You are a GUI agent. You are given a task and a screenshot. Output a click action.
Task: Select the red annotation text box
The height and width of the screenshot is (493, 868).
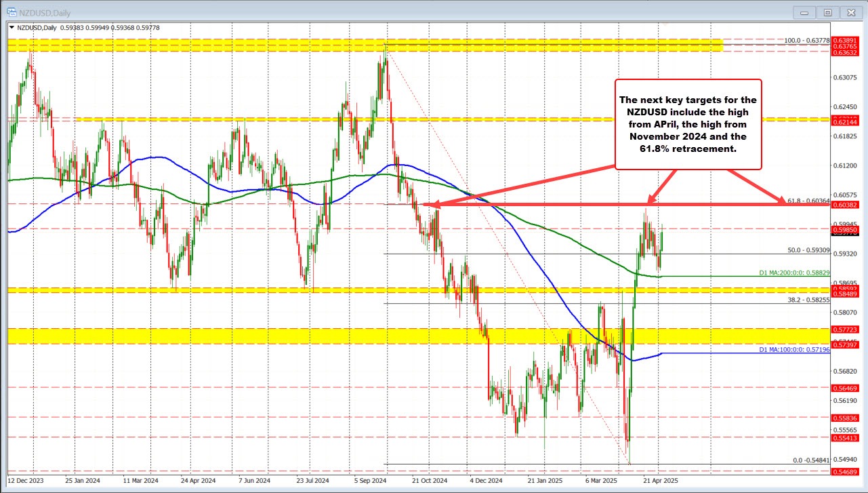[x=688, y=123]
